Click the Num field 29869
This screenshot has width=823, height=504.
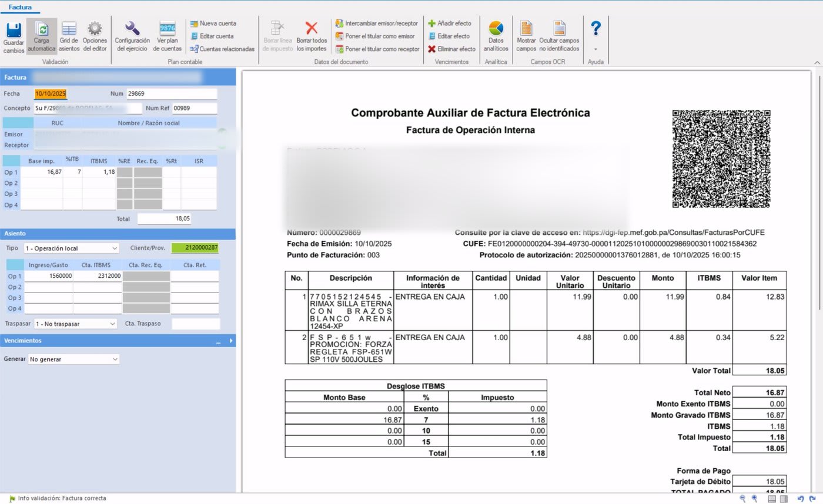click(172, 94)
